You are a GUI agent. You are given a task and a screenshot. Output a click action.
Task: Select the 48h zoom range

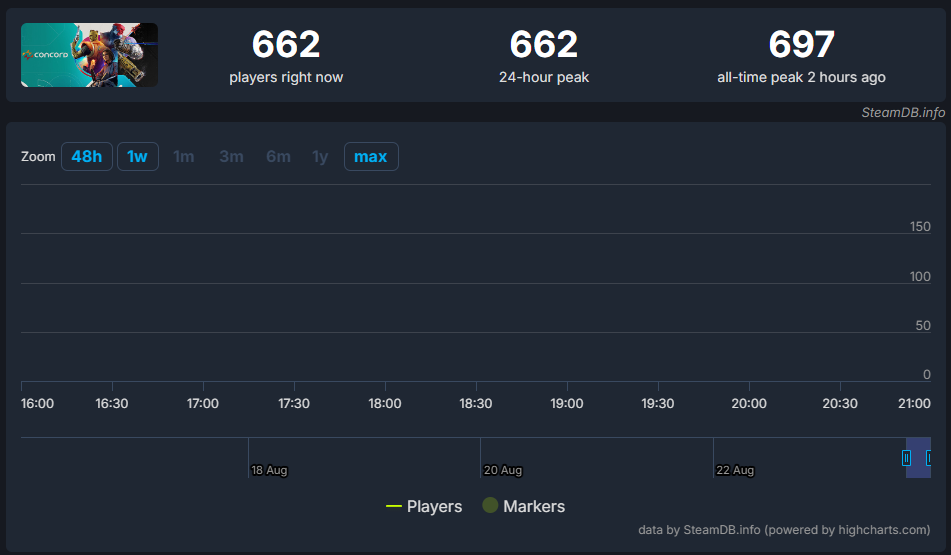coord(87,156)
